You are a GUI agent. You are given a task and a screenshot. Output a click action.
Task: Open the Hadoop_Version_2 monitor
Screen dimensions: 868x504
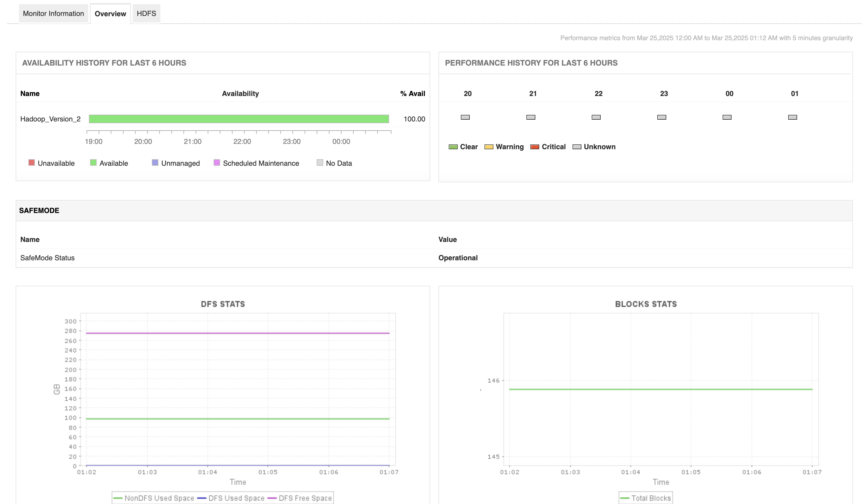click(51, 119)
